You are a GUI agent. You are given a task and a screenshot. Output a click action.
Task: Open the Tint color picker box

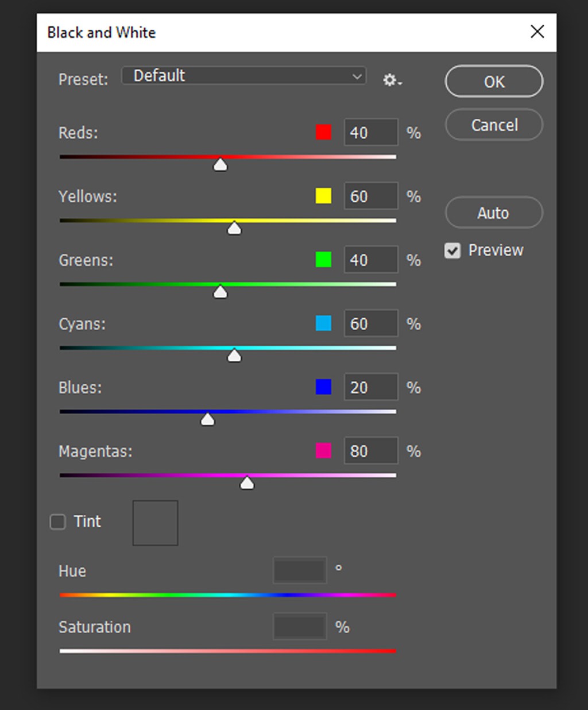(155, 523)
